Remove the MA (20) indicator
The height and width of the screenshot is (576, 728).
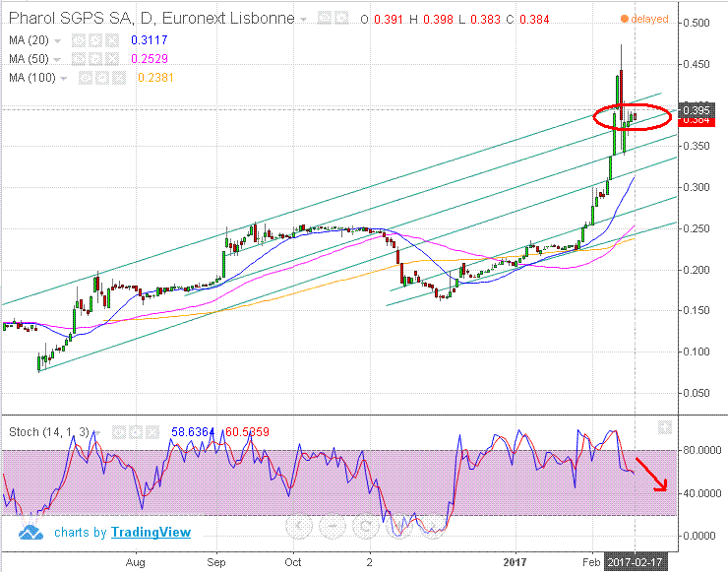coord(112,41)
